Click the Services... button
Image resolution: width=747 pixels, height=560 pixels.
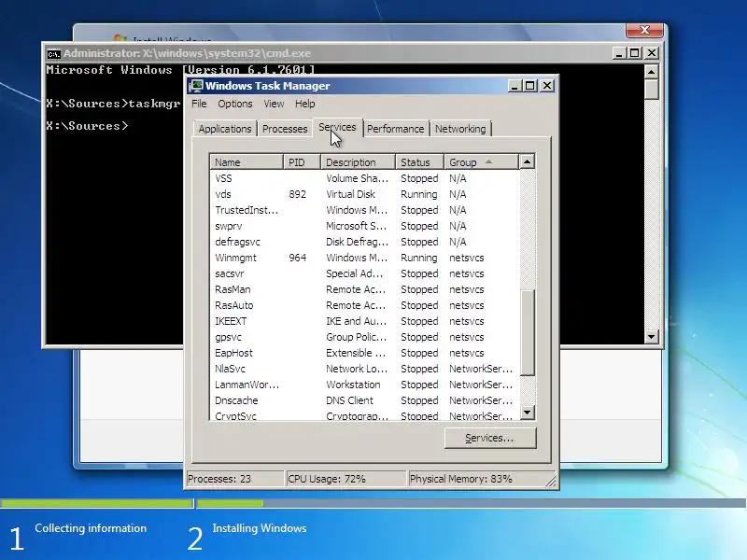tap(489, 438)
